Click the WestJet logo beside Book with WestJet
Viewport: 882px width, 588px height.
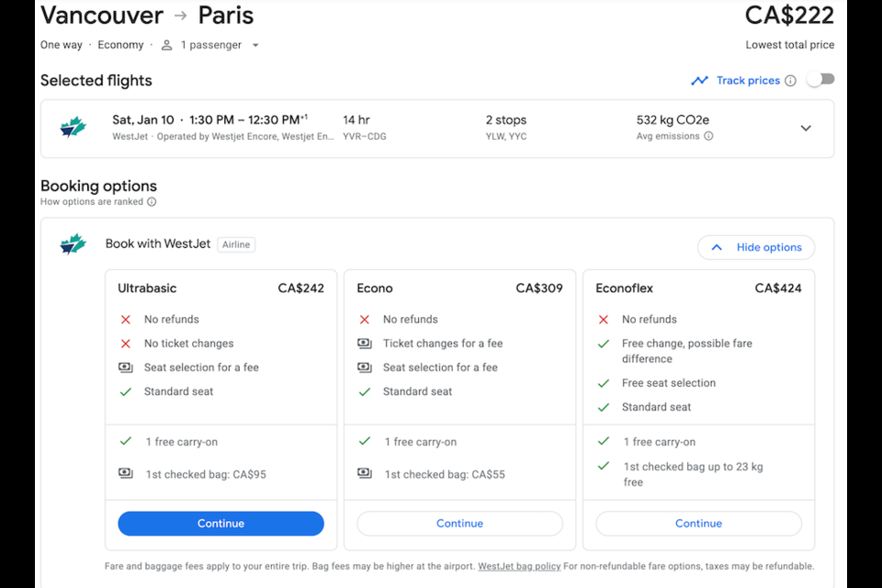tap(73, 244)
